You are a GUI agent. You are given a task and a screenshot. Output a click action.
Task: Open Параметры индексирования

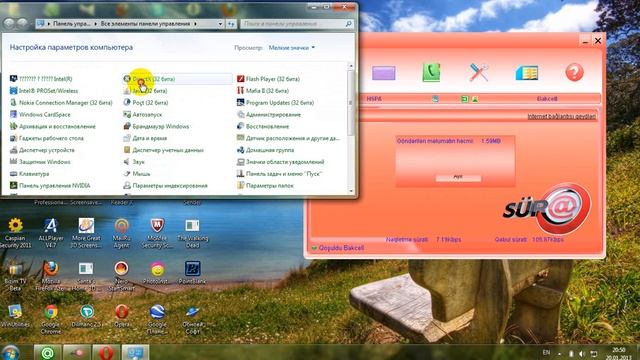pyautogui.click(x=165, y=185)
